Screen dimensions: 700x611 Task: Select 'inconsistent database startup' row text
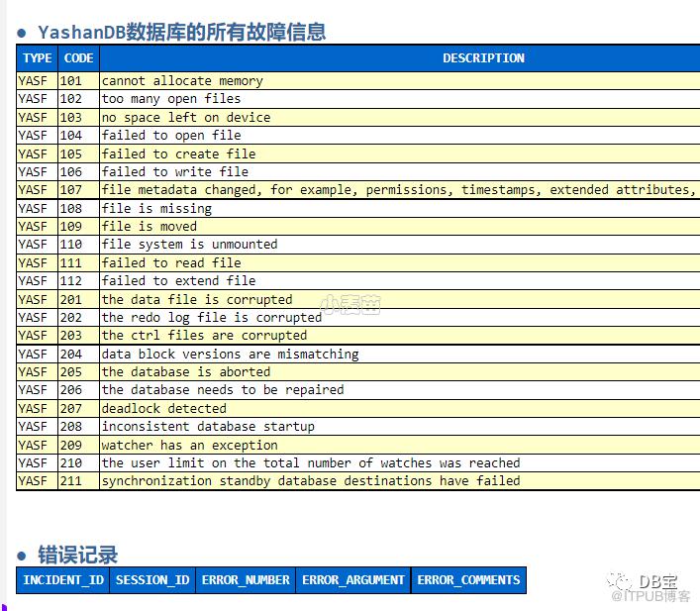(x=208, y=427)
